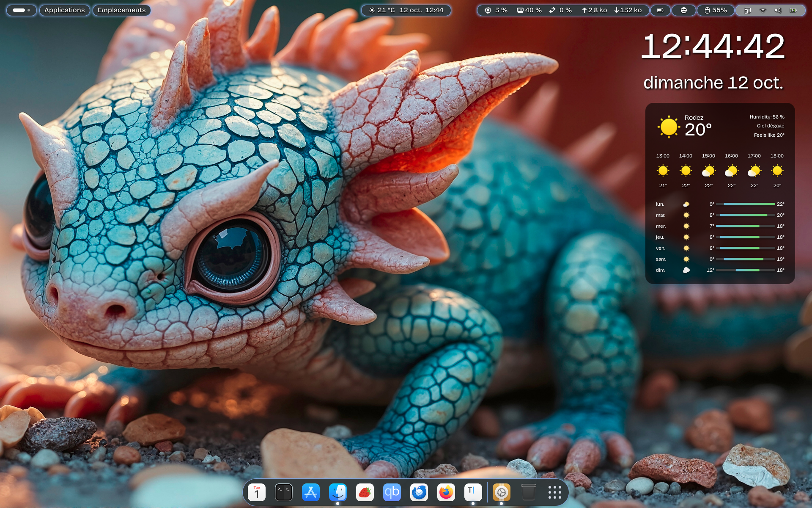Open the strawberry app icon
The image size is (812, 508).
(365, 492)
